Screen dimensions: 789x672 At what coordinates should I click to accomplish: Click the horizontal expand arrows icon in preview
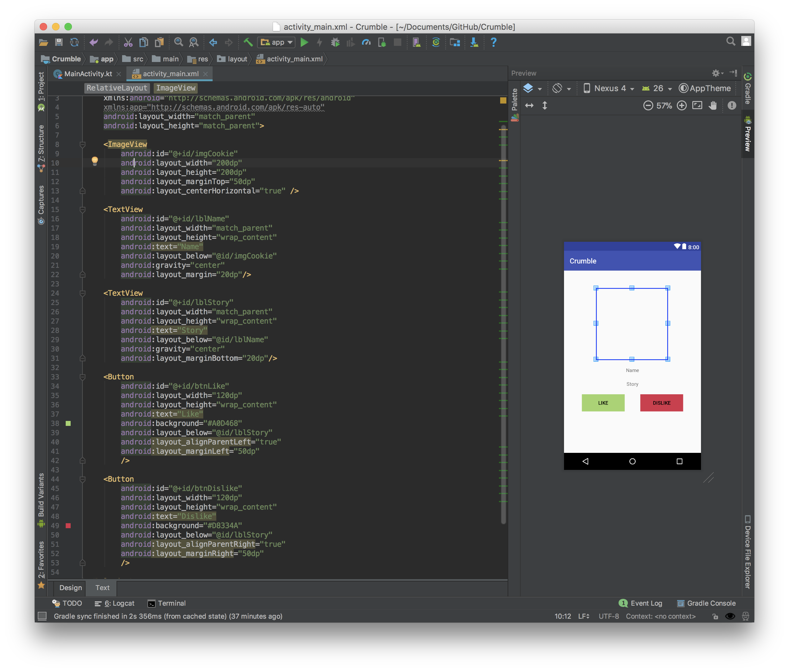529,105
